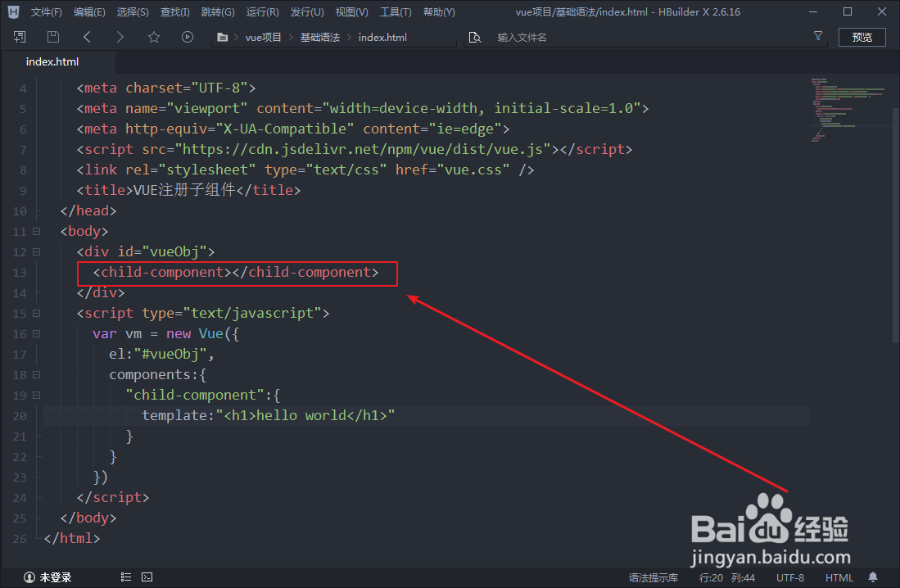Click the 预览 preview button

[862, 38]
